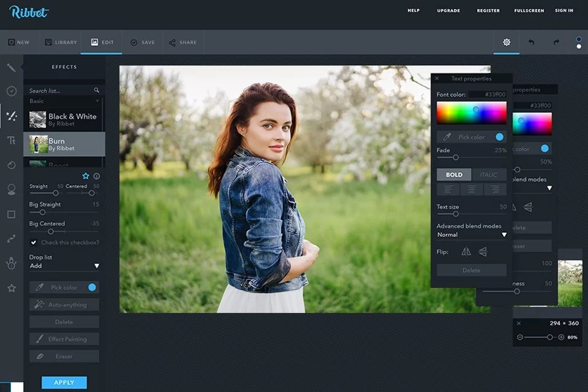Flip the text vertically
Viewport: 588px width, 392px height.
484,251
